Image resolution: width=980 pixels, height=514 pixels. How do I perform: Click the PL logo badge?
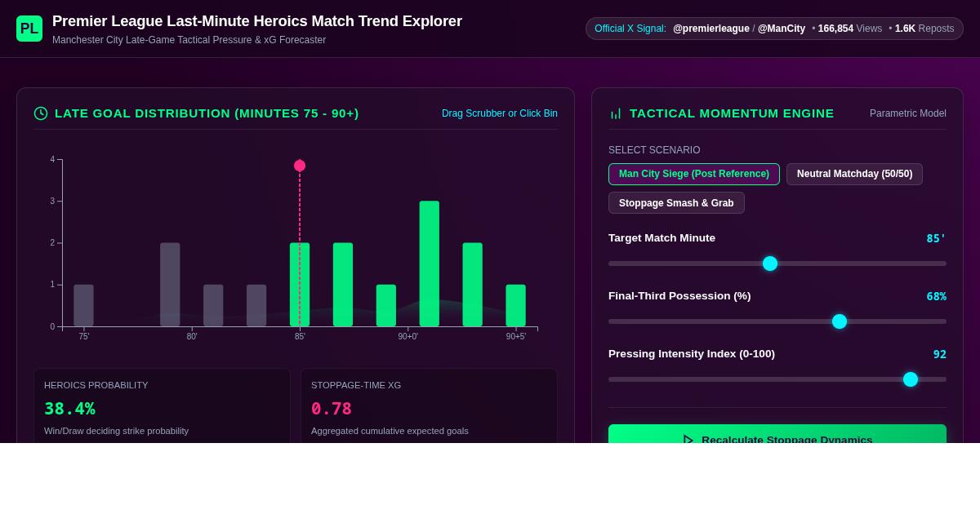pos(29,29)
